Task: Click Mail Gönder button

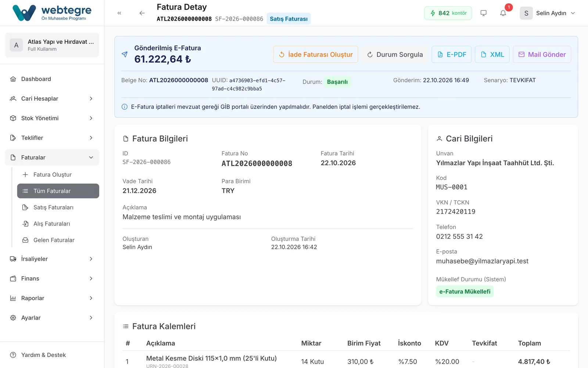Action: point(542,54)
